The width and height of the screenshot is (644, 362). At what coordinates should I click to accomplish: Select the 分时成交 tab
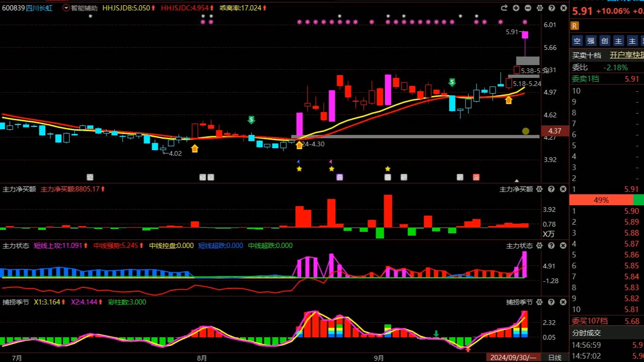(x=586, y=333)
